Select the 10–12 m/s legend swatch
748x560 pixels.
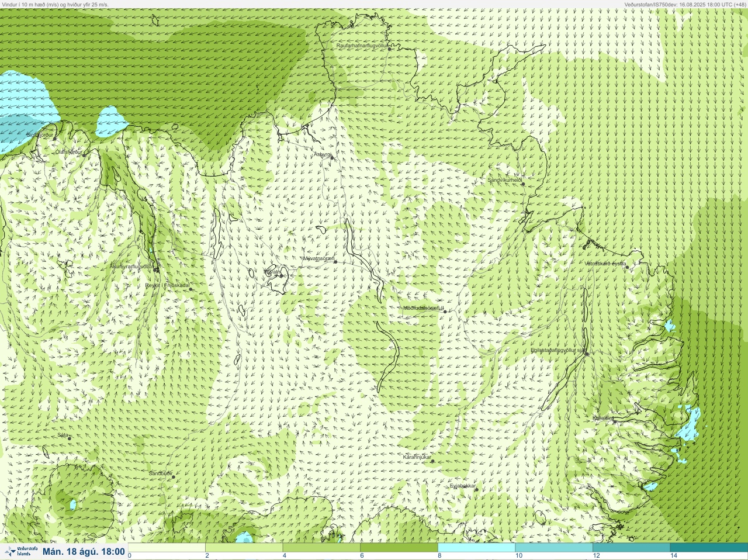554,548
